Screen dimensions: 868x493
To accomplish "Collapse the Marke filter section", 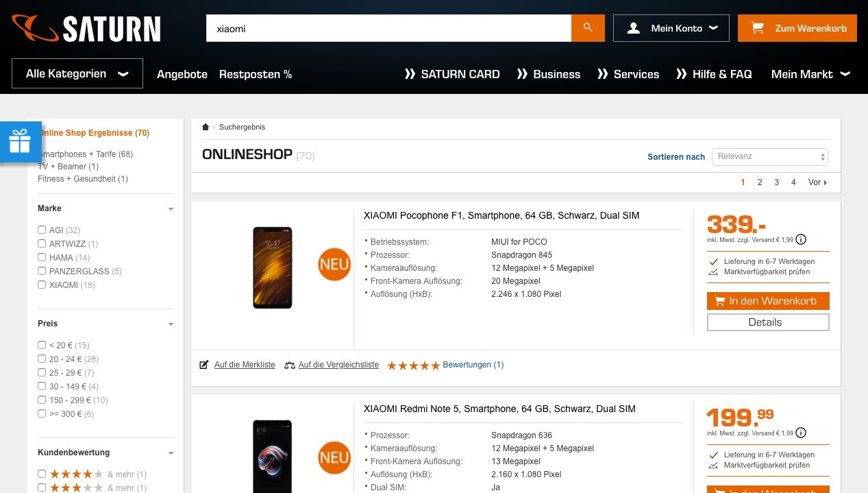I will (171, 209).
